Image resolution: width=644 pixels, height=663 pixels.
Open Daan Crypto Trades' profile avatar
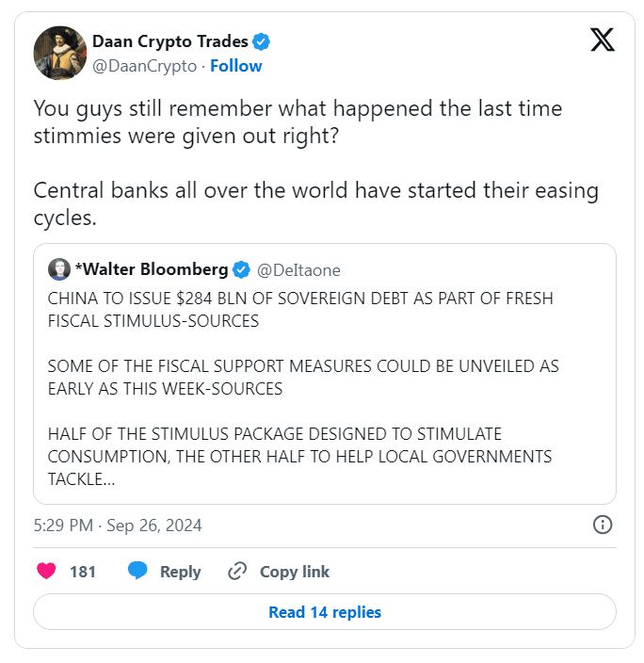60,53
